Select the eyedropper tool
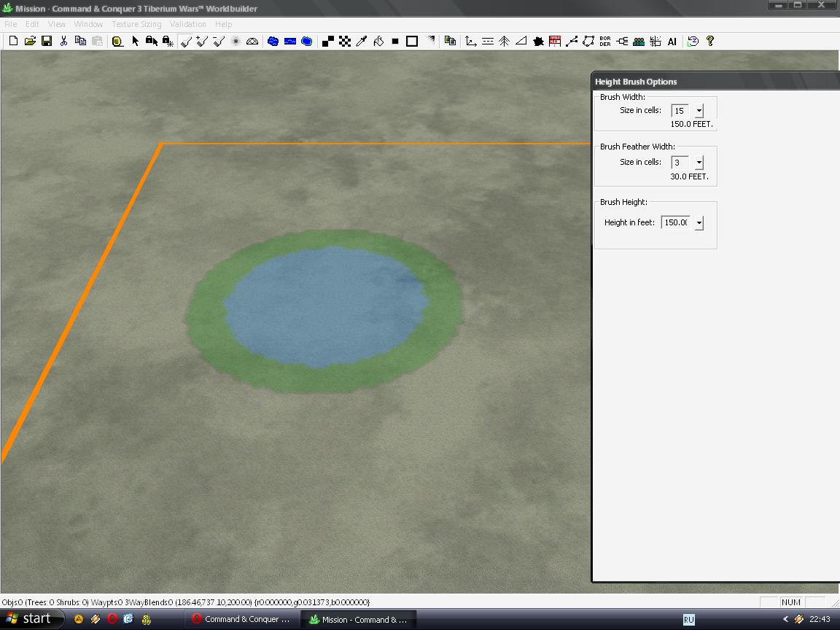Screen dimensions: 840x630 pyautogui.click(x=362, y=42)
